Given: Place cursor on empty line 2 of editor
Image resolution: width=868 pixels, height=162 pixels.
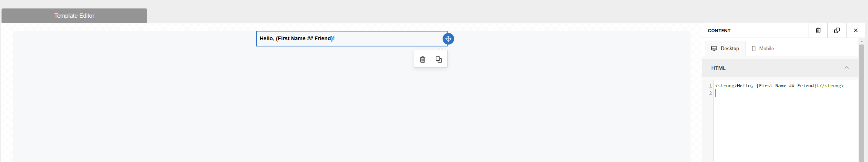Looking at the screenshot, I should point(786,93).
